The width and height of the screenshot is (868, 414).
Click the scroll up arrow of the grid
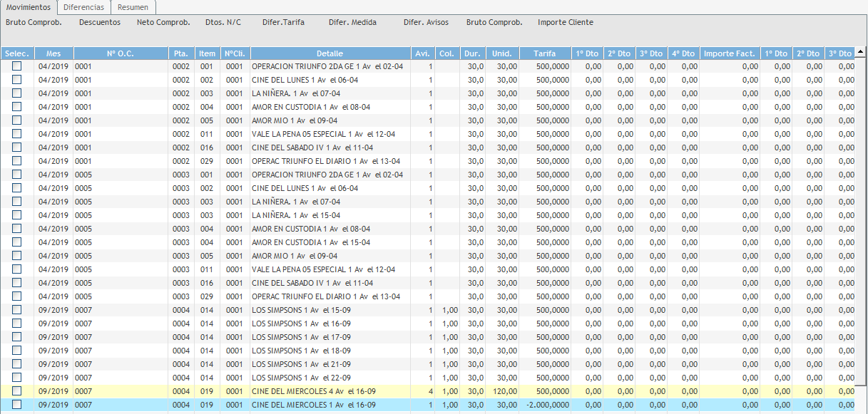[x=861, y=53]
